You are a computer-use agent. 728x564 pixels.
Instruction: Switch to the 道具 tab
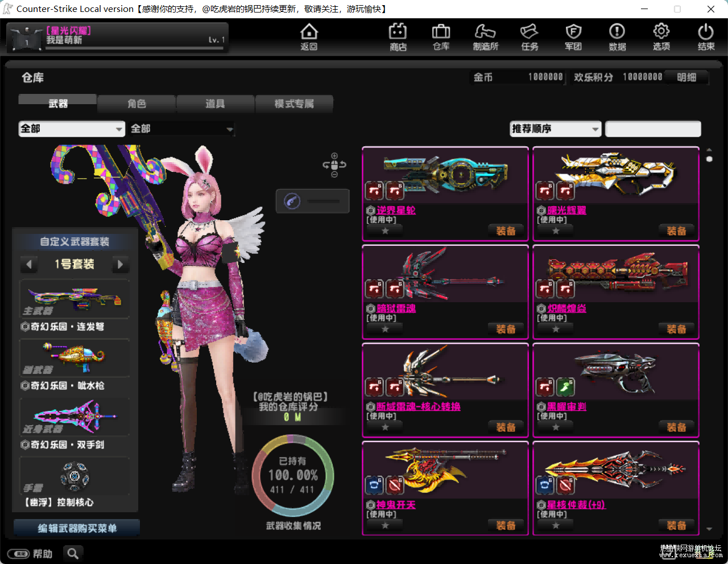(x=215, y=103)
